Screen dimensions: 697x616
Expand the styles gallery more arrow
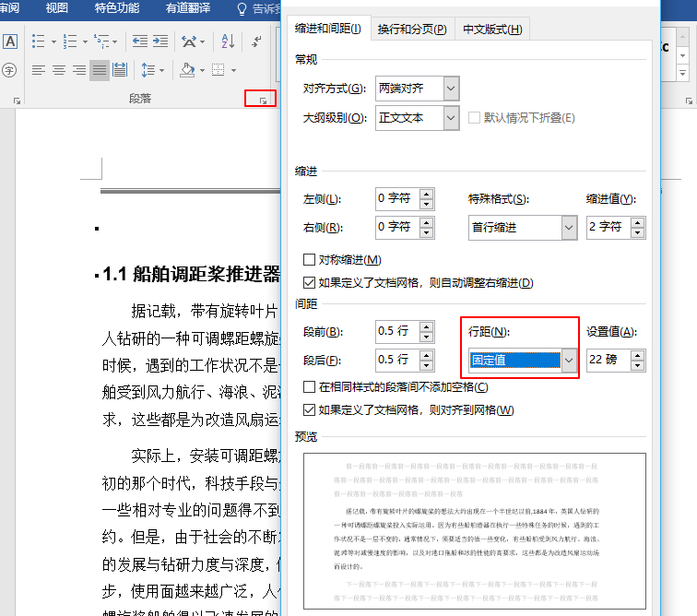683,73
